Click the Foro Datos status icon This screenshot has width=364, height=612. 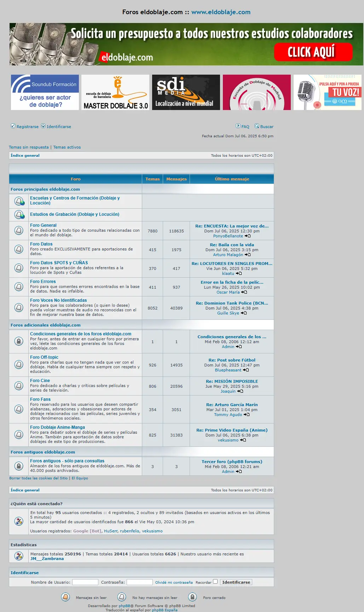click(19, 249)
